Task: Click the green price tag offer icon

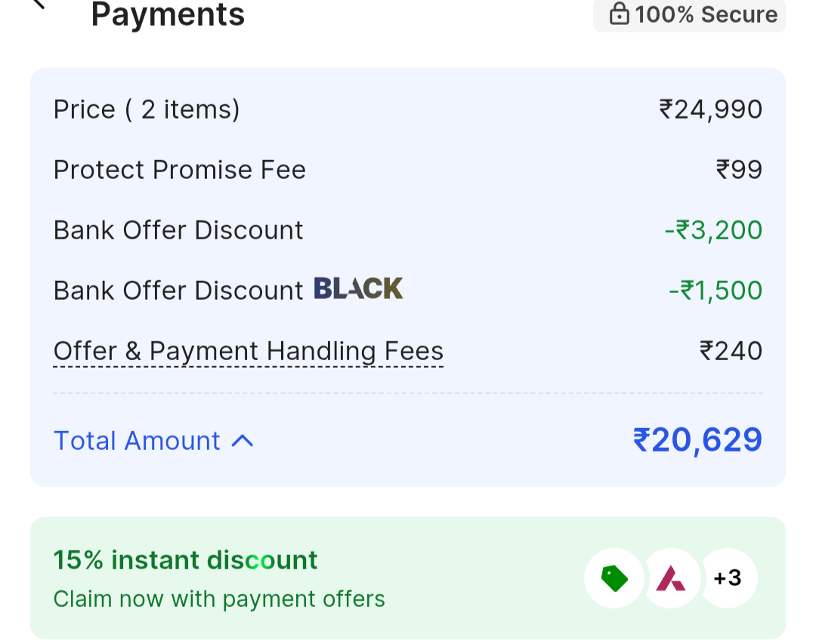Action: [x=614, y=578]
